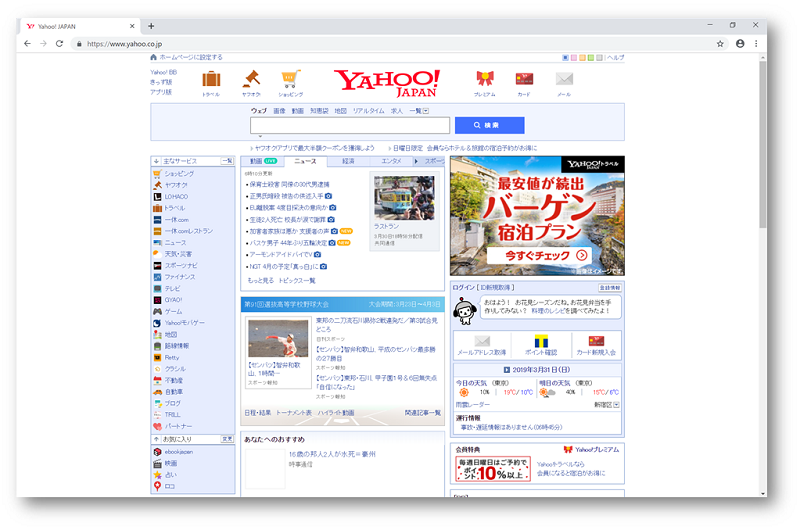The width and height of the screenshot is (800, 530).
Task: Select 画像 search category
Action: click(x=280, y=111)
